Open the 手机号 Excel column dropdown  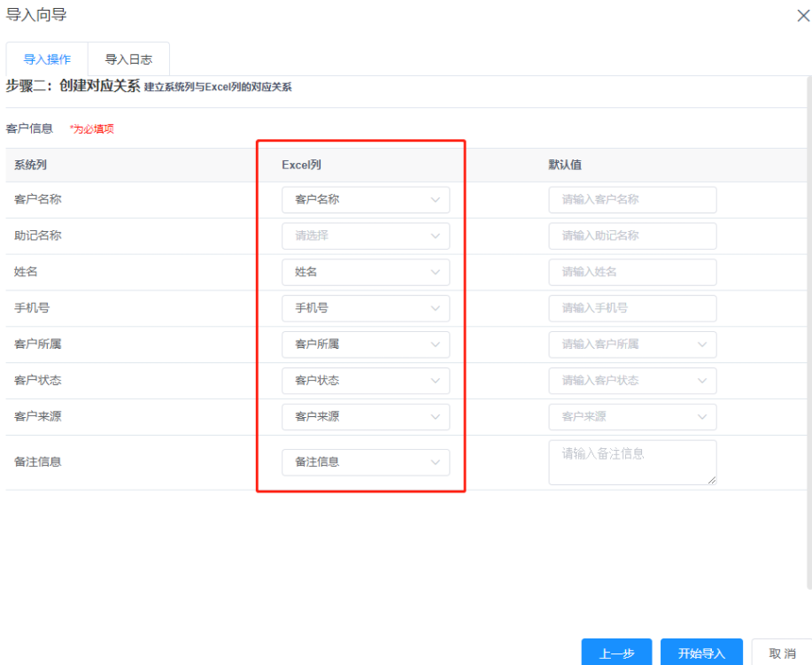tap(365, 308)
